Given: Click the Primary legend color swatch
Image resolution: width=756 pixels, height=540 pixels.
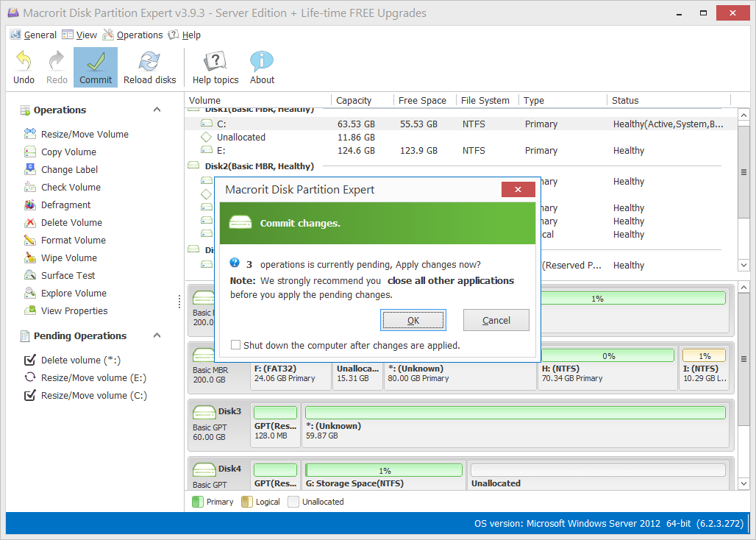Looking at the screenshot, I should [198, 502].
